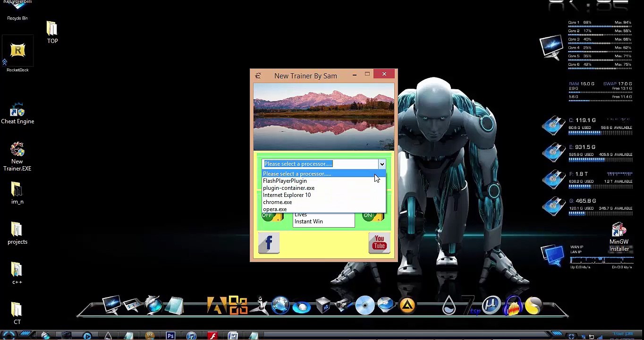
Task: Click the F: drive widget icon
Action: [x=553, y=179]
